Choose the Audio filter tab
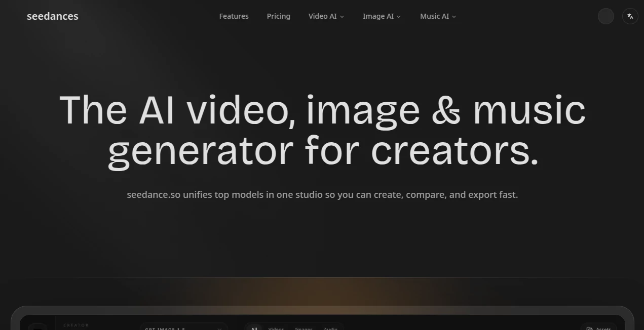 pyautogui.click(x=330, y=329)
